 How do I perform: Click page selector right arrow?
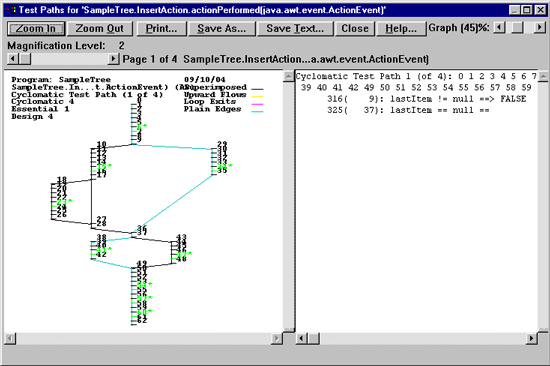(x=113, y=59)
